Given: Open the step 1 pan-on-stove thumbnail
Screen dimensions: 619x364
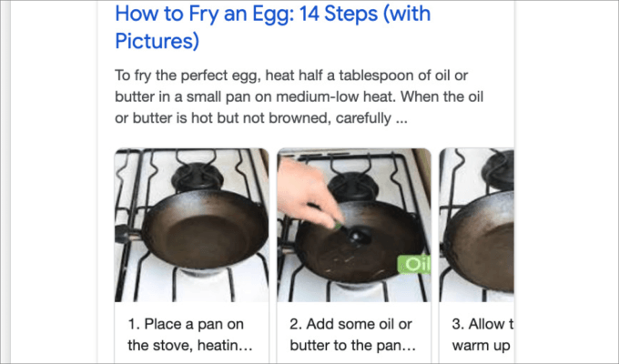Looking at the screenshot, I should (192, 225).
